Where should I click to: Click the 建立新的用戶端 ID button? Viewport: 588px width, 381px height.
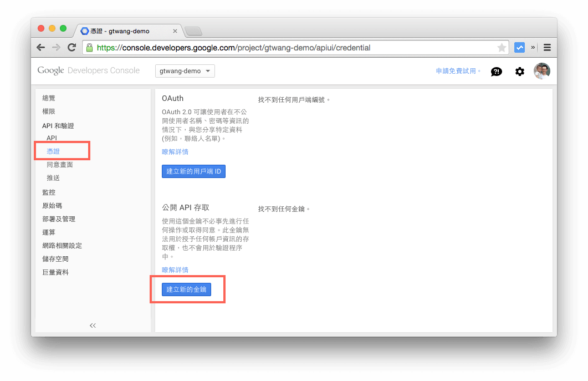[193, 171]
